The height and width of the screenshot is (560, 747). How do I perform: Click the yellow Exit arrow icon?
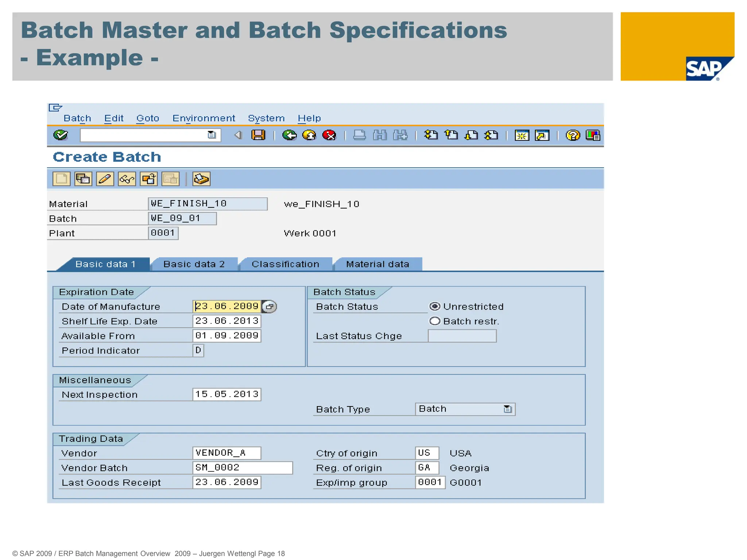pyautogui.click(x=309, y=135)
